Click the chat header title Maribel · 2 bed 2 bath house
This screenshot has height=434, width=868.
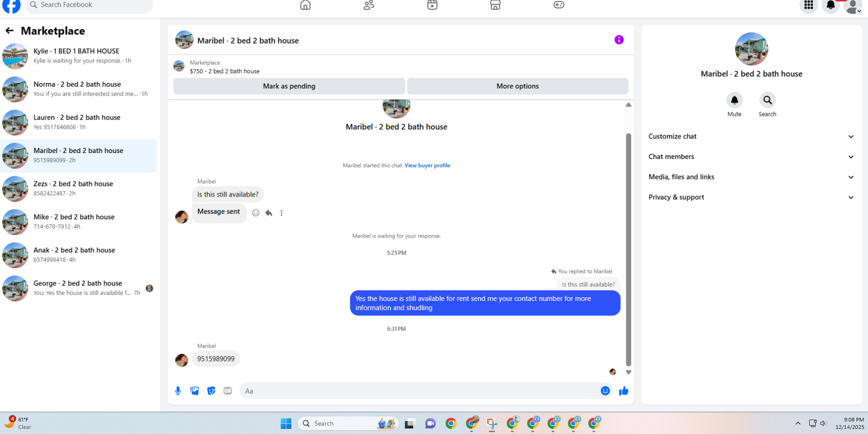[248, 41]
